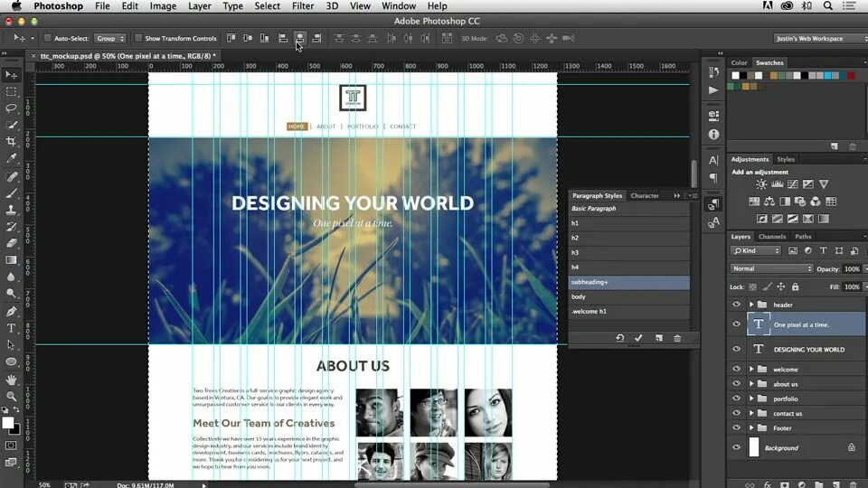
Task: Enable Show Transform Controls checkbox
Action: coord(138,38)
